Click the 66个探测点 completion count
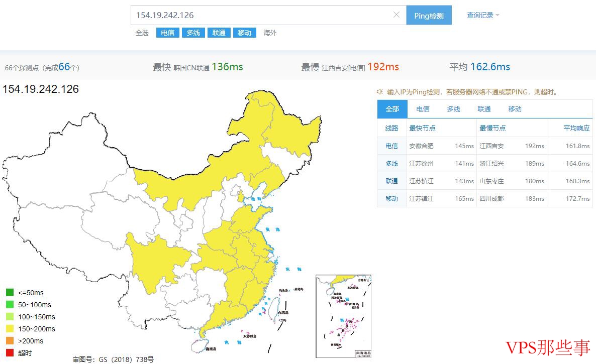 42,68
